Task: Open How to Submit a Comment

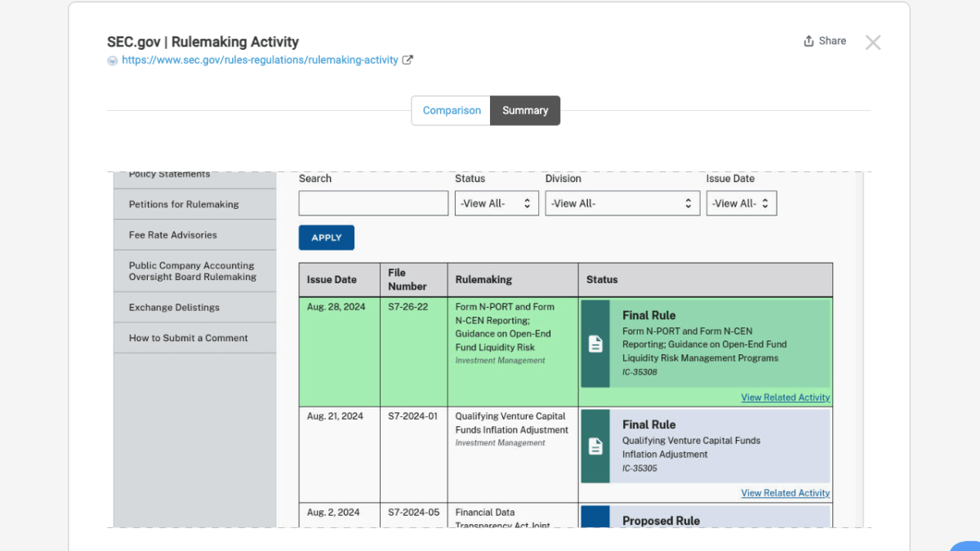Action: click(x=188, y=338)
